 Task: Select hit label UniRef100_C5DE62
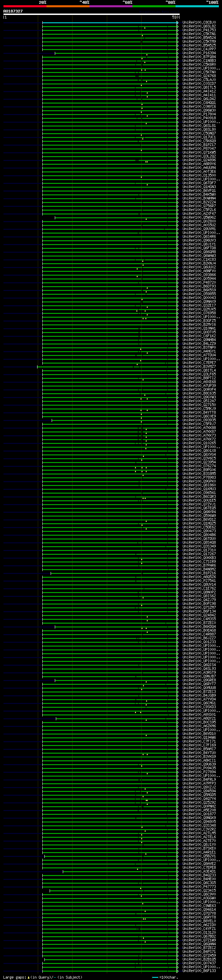pyautogui.click(x=199, y=527)
